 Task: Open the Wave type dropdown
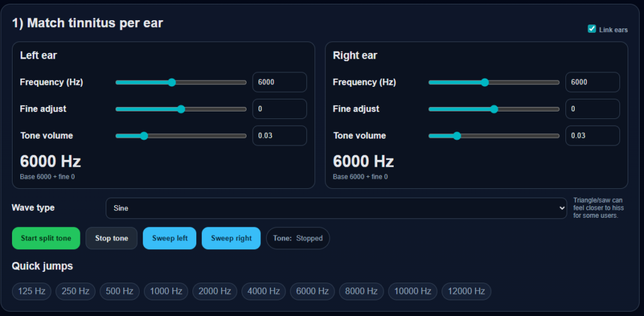(336, 208)
